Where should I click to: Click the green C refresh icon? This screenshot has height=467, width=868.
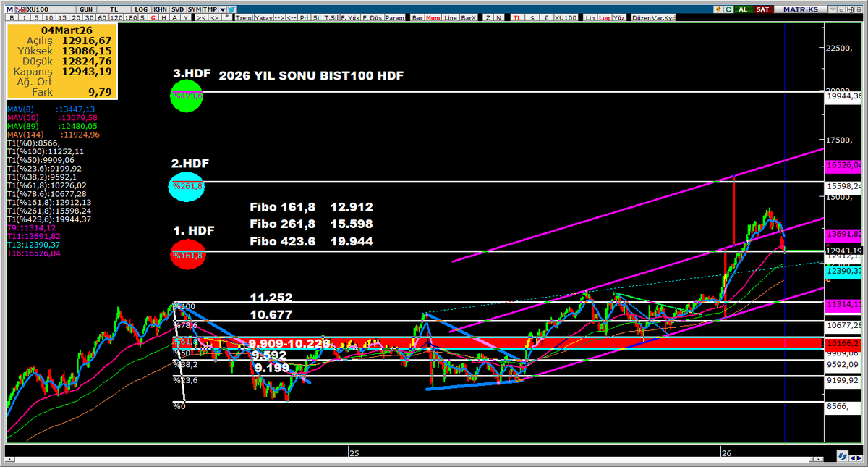728,9
